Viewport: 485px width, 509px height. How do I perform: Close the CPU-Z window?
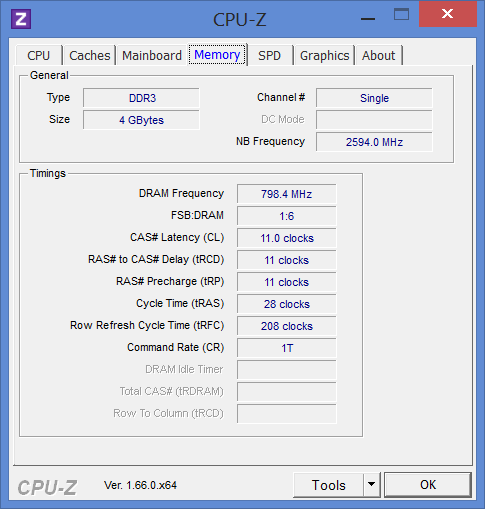coord(447,14)
